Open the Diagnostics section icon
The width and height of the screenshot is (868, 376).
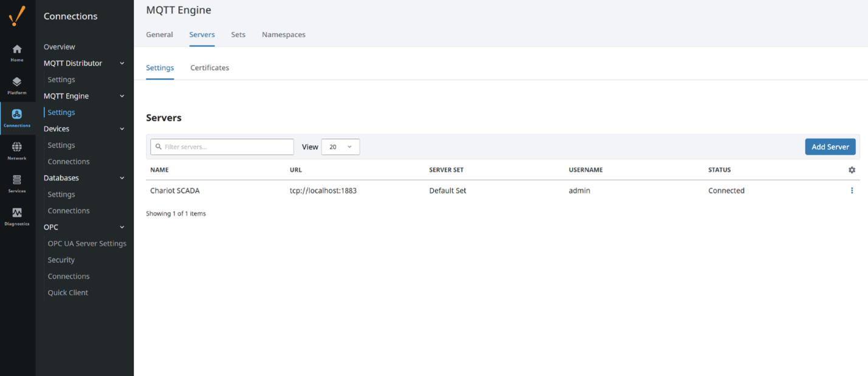tap(17, 216)
